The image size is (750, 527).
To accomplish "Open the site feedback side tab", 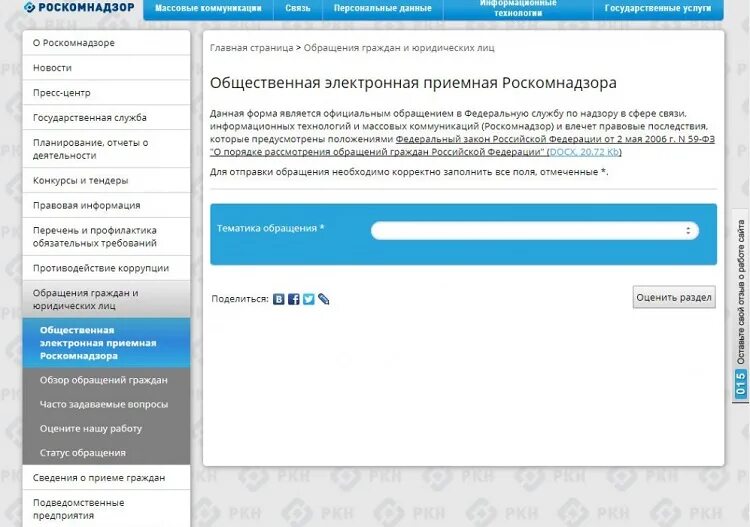I will (740, 306).
